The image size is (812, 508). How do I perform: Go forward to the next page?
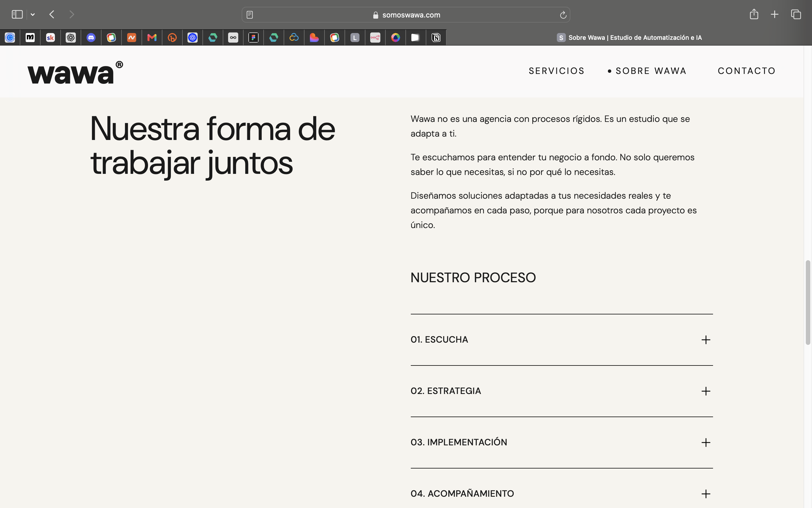tap(71, 14)
